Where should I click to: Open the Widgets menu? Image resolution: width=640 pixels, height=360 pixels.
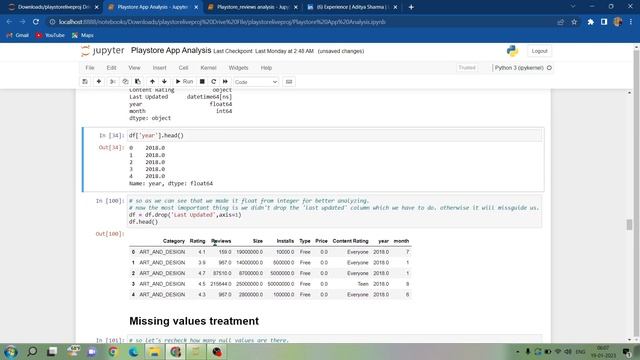click(x=238, y=68)
